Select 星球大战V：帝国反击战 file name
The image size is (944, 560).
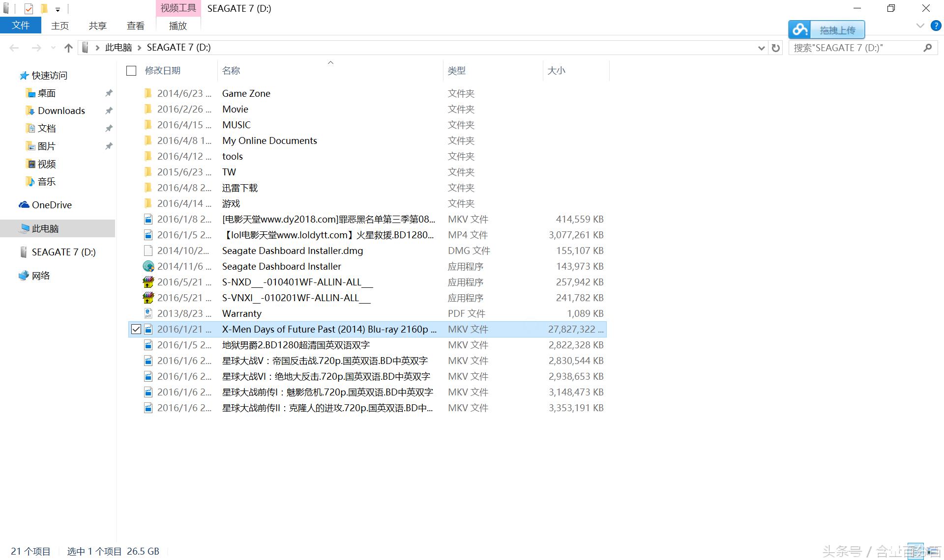click(x=325, y=361)
